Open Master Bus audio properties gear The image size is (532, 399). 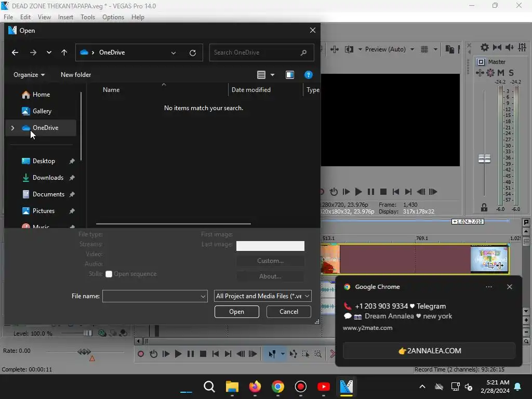click(x=485, y=47)
